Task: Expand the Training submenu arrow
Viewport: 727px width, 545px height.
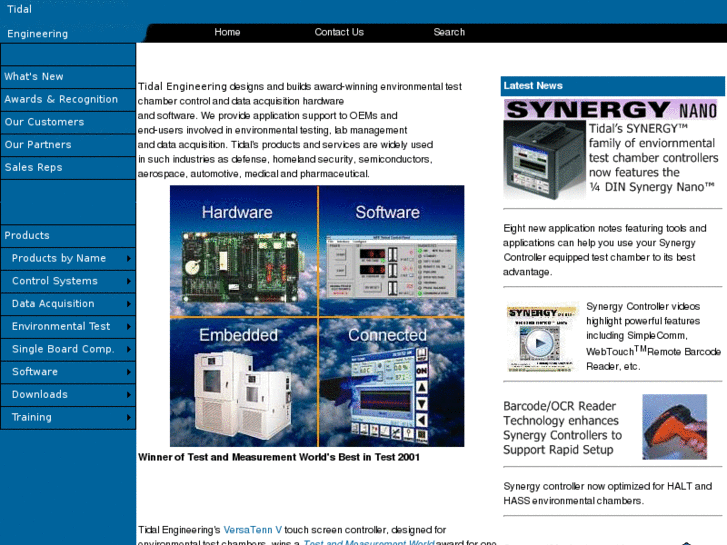Action: (x=129, y=417)
